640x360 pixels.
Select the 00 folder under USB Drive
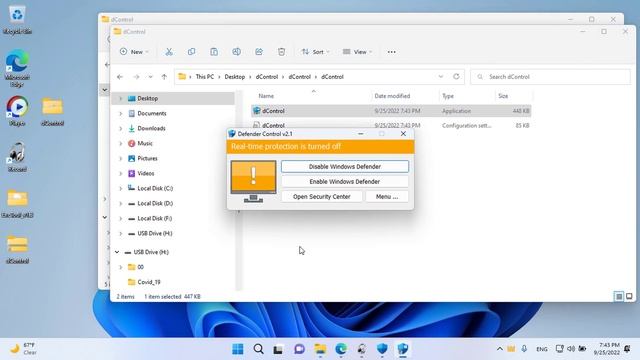point(140,267)
